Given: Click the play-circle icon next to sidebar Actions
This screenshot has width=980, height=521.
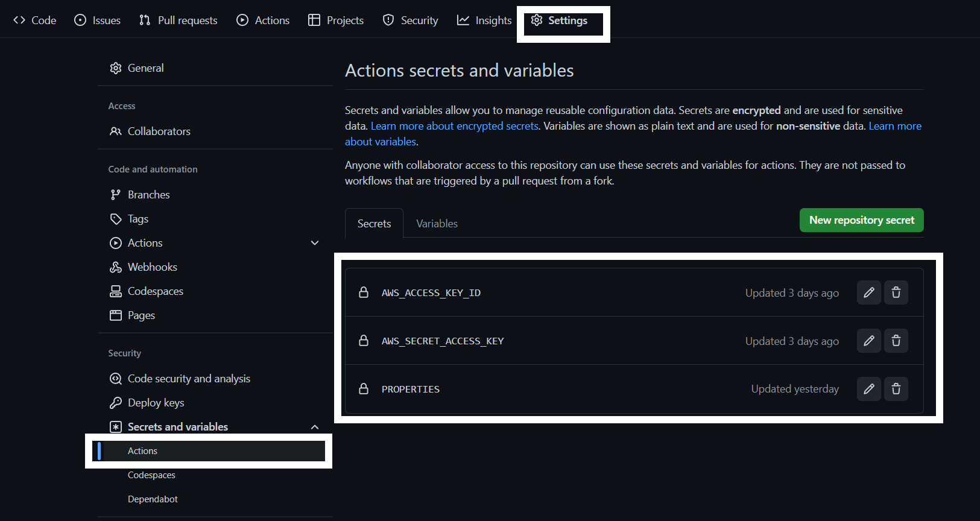Looking at the screenshot, I should pos(116,243).
